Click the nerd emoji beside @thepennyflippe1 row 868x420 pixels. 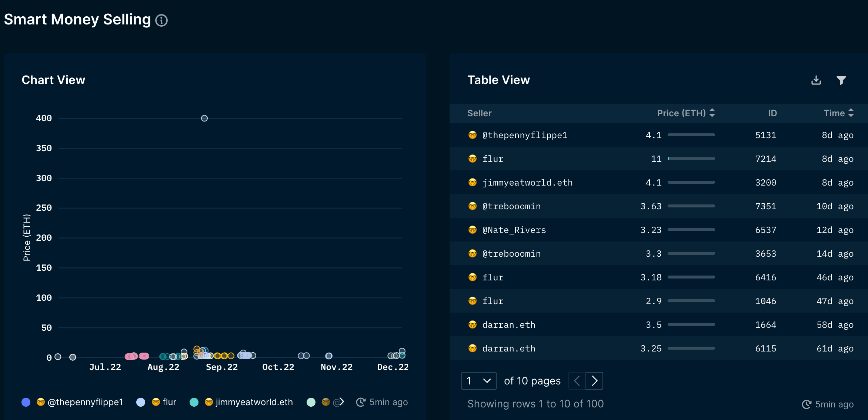click(x=473, y=135)
